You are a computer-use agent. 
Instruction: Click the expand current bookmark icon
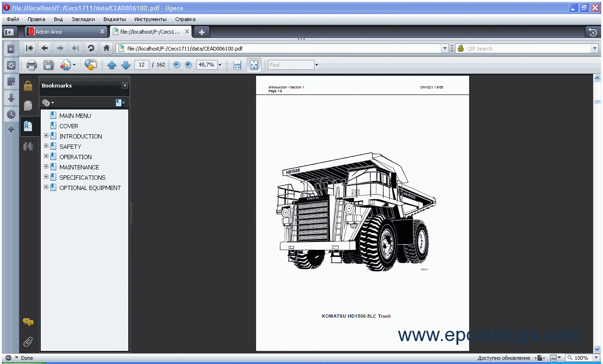120,102
